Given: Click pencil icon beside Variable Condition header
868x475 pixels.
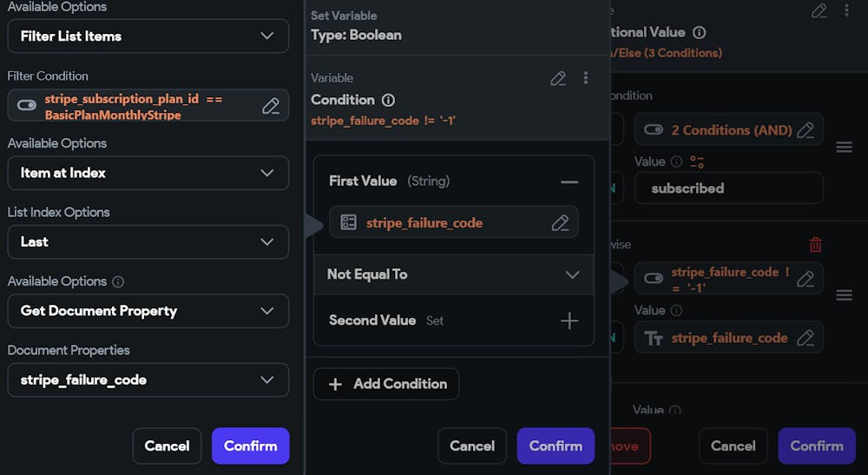Looking at the screenshot, I should [x=558, y=79].
